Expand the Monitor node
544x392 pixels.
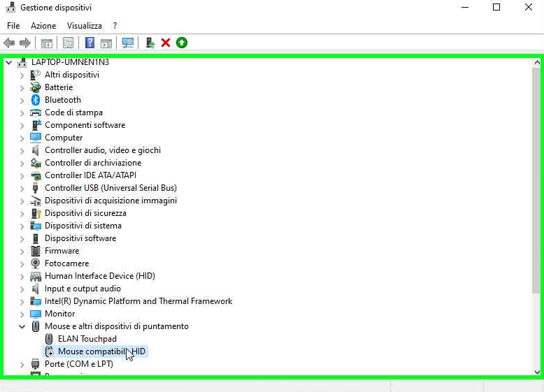click(22, 314)
